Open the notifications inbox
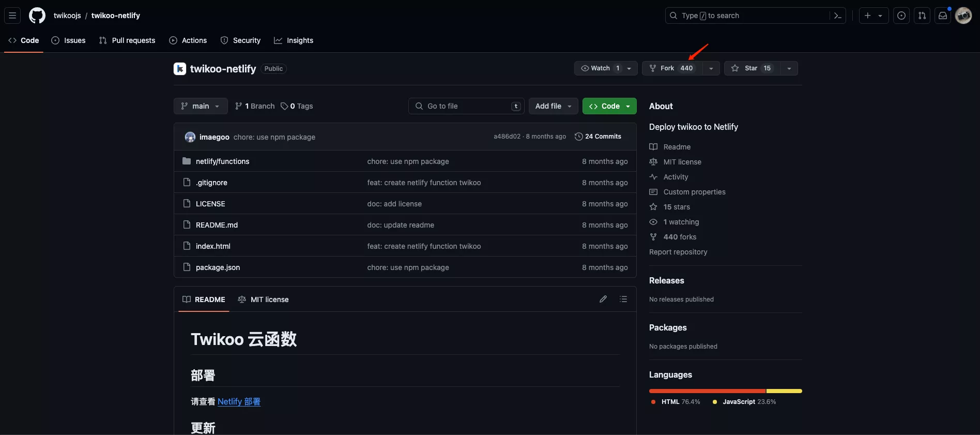 943,16
